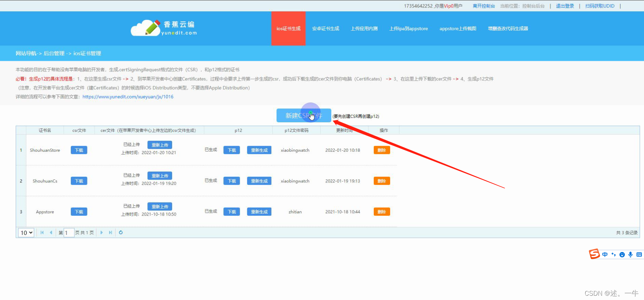Download csr file for Appstore row

point(79,212)
